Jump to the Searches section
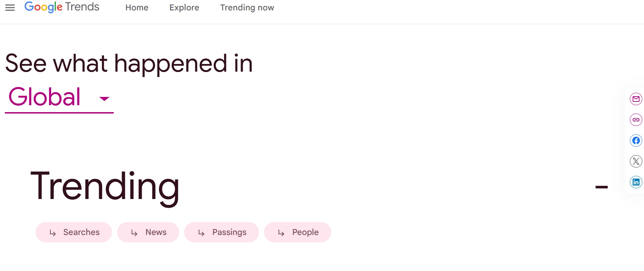This screenshot has width=644, height=271. pyautogui.click(x=74, y=232)
